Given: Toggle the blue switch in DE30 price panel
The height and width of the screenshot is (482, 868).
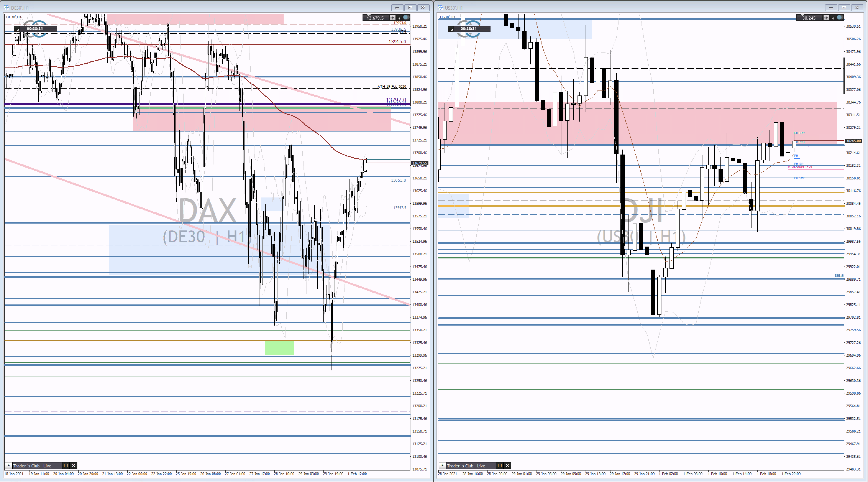Looking at the screenshot, I should pyautogui.click(x=406, y=17).
